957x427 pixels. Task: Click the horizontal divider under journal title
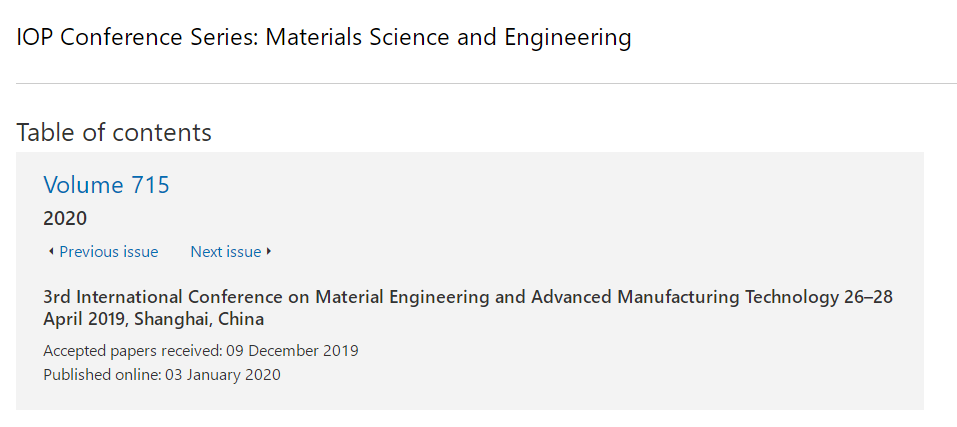pos(486,83)
